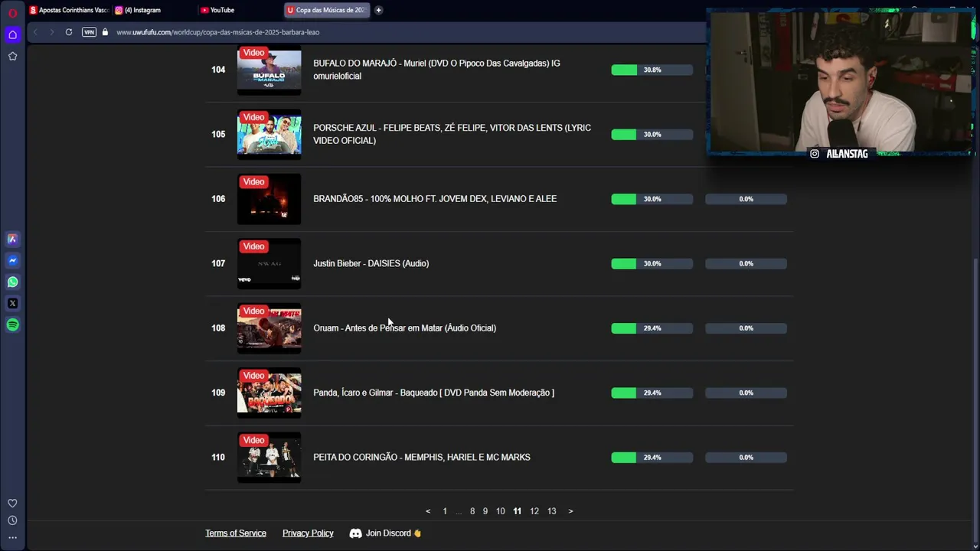The width and height of the screenshot is (980, 551).
Task: Open WhatsApp in the sidebar
Action: [12, 282]
